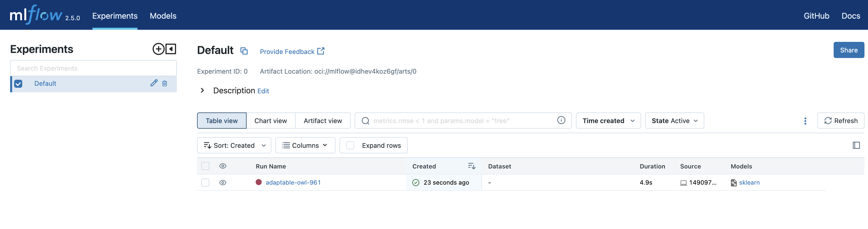The width and height of the screenshot is (868, 229).
Task: Check the Default experiment checkbox
Action: point(18,83)
